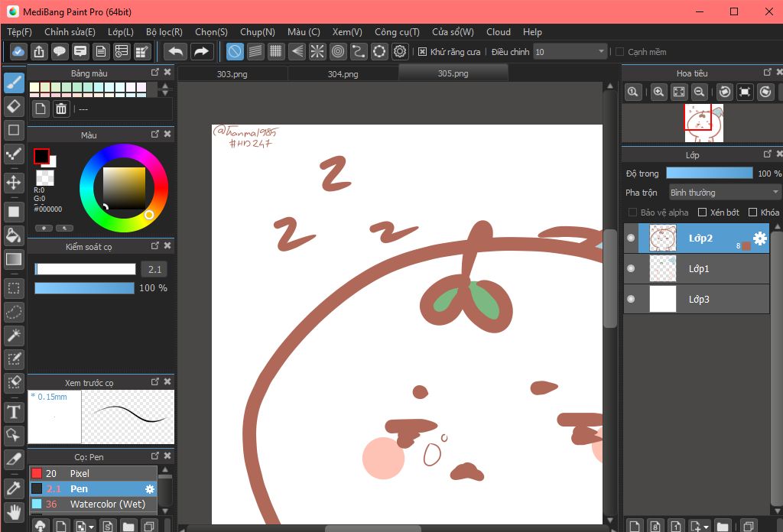Select the Hand pan tool
Screen dimensions: 783x532
click(14, 513)
